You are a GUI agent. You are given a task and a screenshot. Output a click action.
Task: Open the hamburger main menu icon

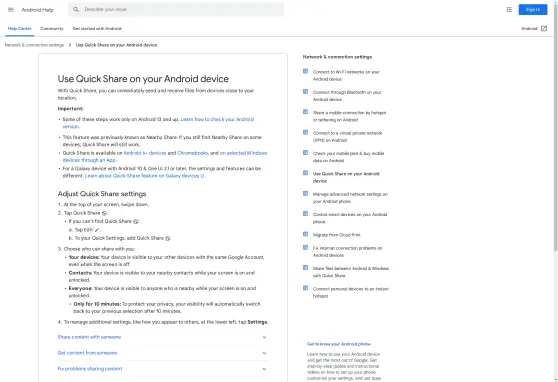point(11,10)
